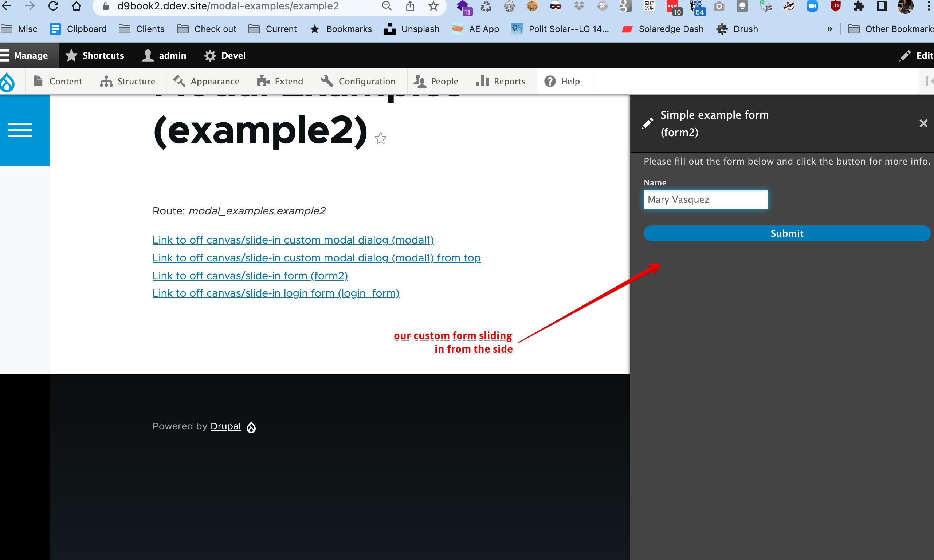Click the browser back arrow

coord(7,6)
